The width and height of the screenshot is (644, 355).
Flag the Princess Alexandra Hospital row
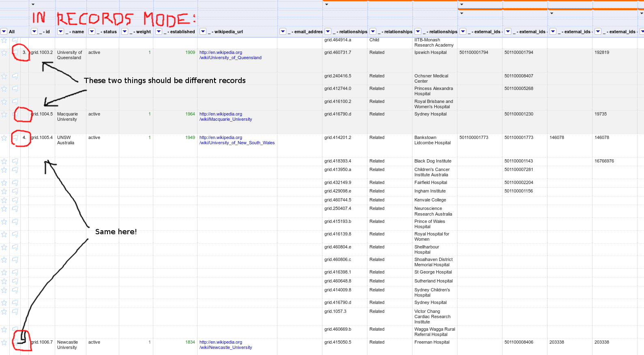pyautogui.click(x=15, y=89)
